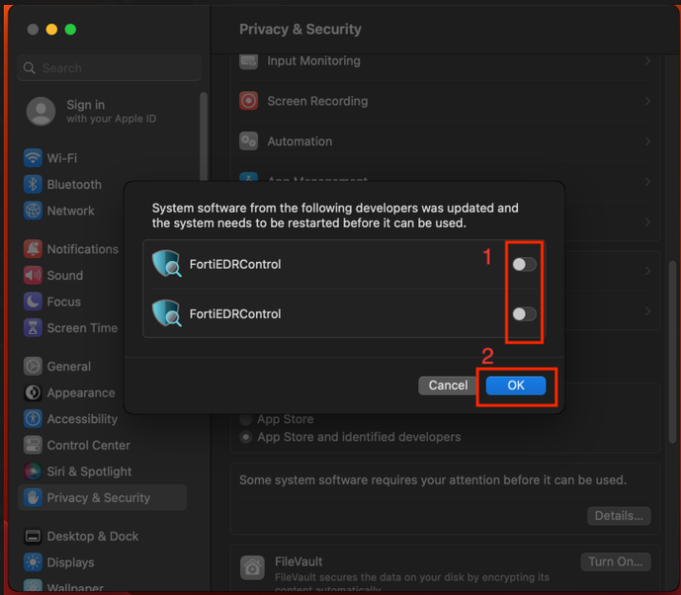Open Wi-Fi settings icon in sidebar
This screenshot has height=595, width=681.
click(x=33, y=158)
